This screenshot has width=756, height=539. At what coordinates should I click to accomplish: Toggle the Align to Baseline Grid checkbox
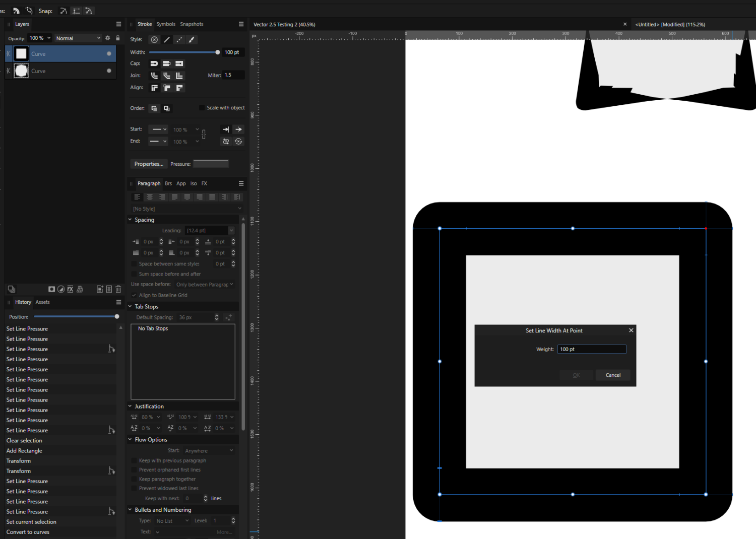coord(134,295)
